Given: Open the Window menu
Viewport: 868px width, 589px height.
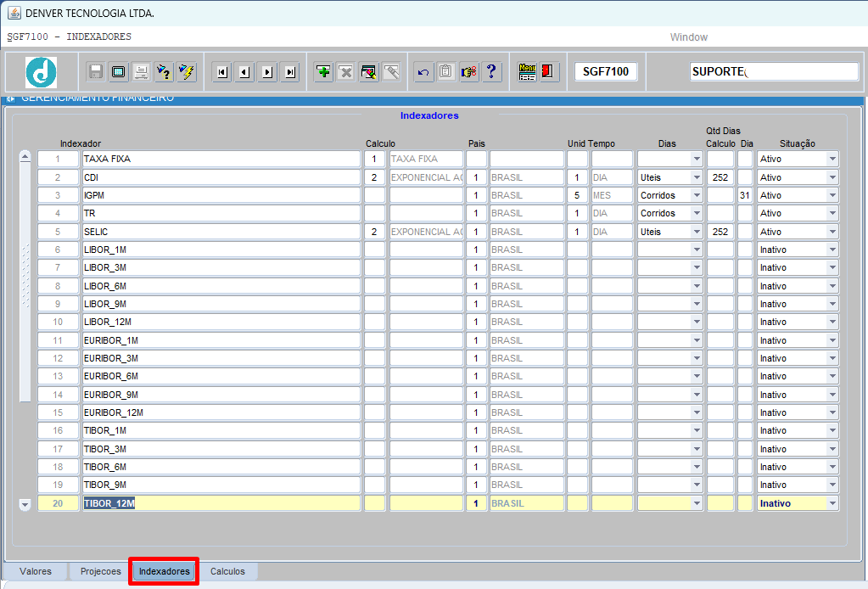Looking at the screenshot, I should (689, 37).
